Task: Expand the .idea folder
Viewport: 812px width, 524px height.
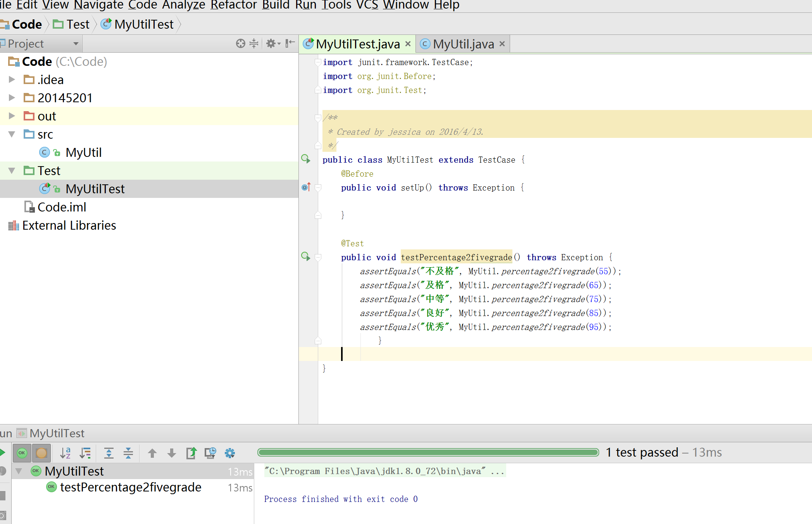Action: pos(12,79)
